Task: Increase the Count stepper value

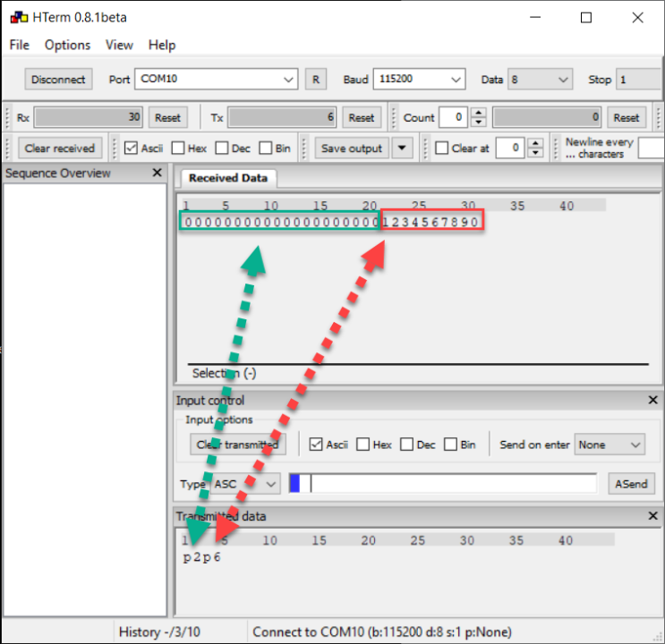Action: coord(479,113)
